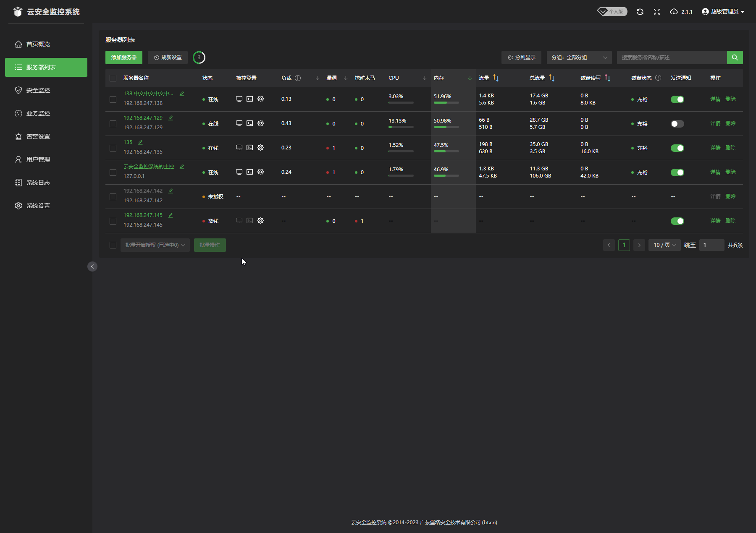Click the refresh icon in top header
Screen dimensions: 756x533
pos(640,12)
